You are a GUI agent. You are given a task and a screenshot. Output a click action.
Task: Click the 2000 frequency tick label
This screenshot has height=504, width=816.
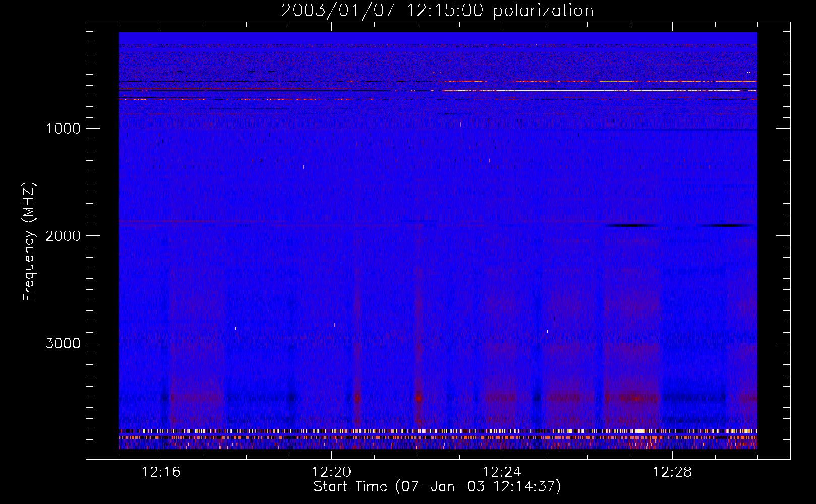coord(64,236)
